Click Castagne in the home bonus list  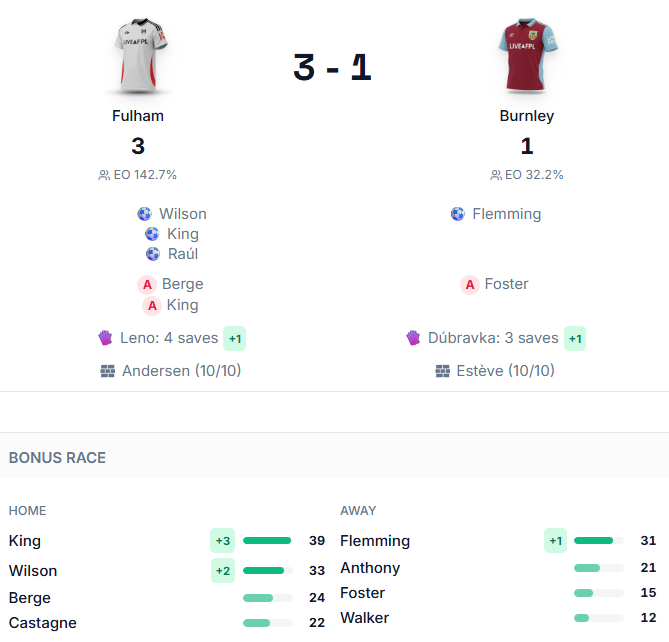[x=42, y=623]
